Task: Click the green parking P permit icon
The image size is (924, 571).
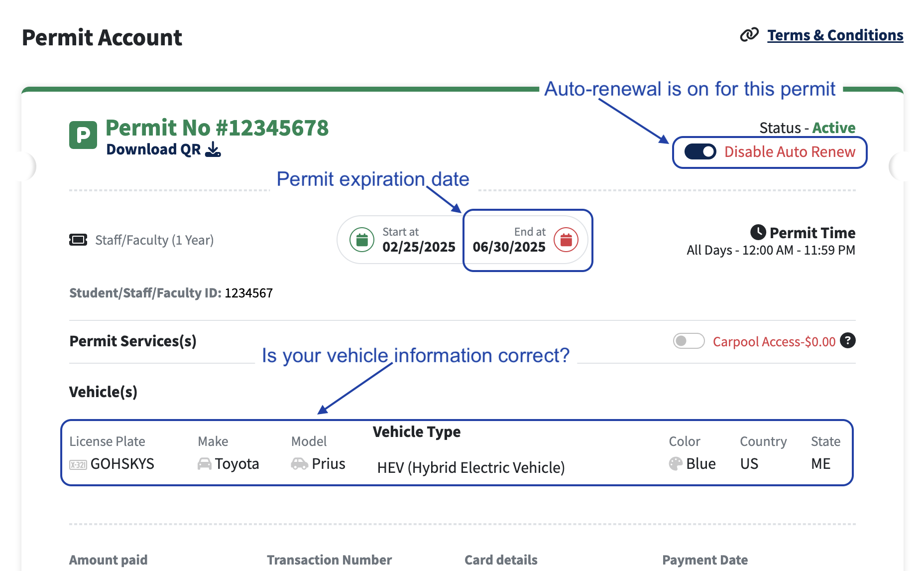Action: coord(83,135)
